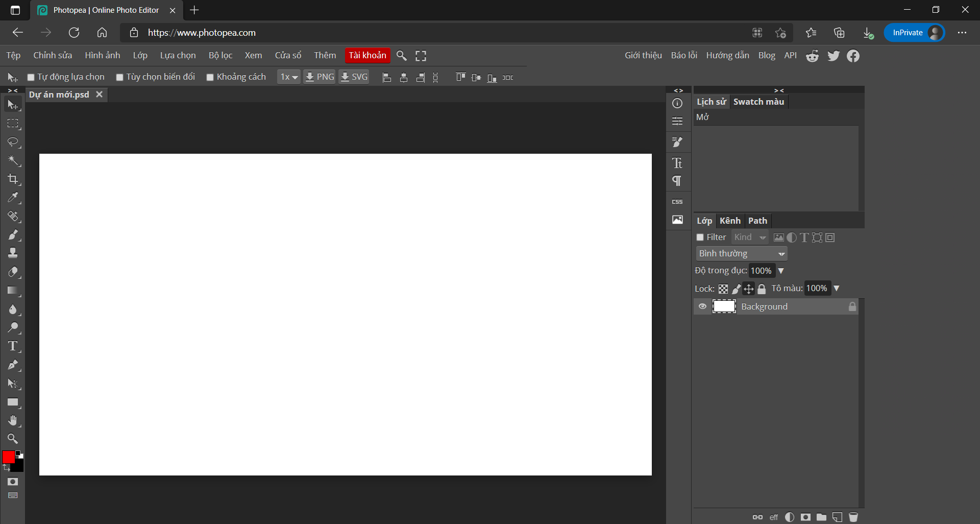
Task: Switch to the Path tab
Action: coord(757,221)
